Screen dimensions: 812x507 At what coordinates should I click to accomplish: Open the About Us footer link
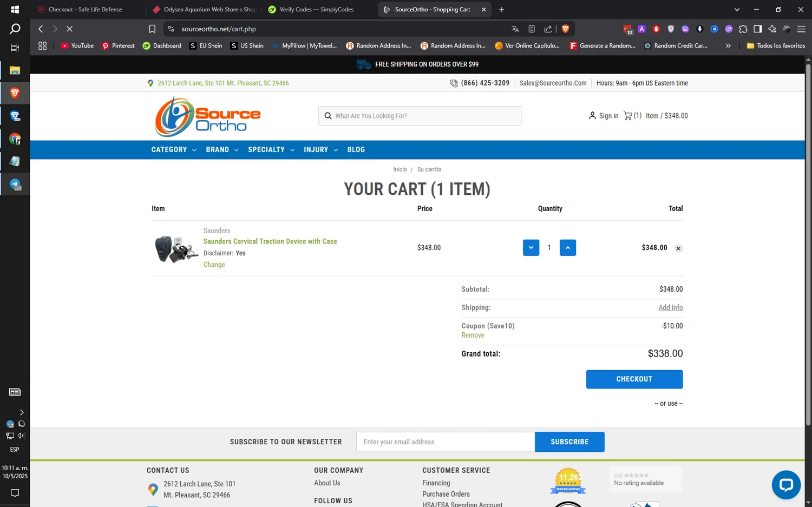pos(327,483)
